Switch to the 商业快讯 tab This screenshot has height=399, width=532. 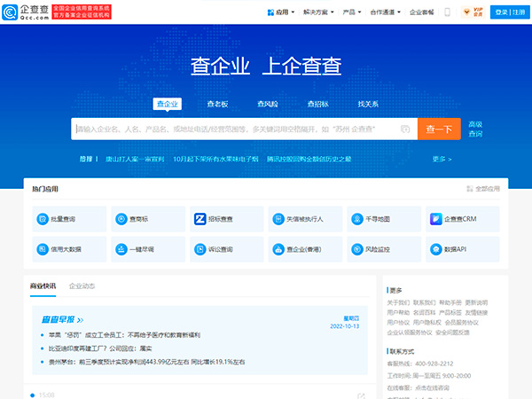click(43, 286)
